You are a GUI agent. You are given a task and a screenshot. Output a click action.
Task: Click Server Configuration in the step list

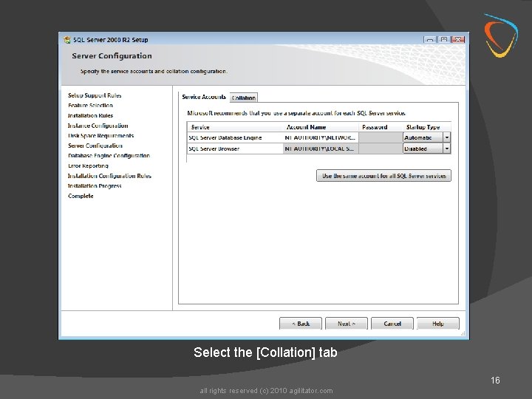pyautogui.click(x=95, y=146)
